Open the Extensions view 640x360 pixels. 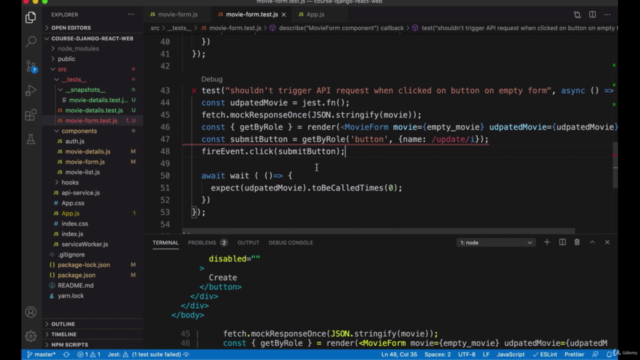point(31,115)
